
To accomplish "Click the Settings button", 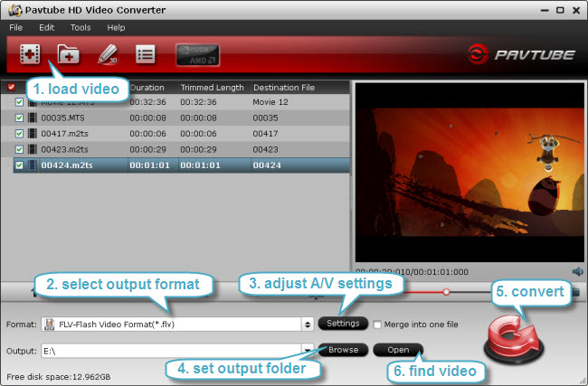I will pyautogui.click(x=343, y=324).
